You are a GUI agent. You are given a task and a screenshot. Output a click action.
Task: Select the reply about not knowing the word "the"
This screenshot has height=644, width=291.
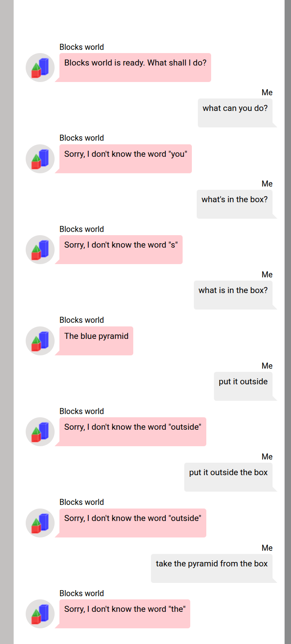pyautogui.click(x=125, y=613)
